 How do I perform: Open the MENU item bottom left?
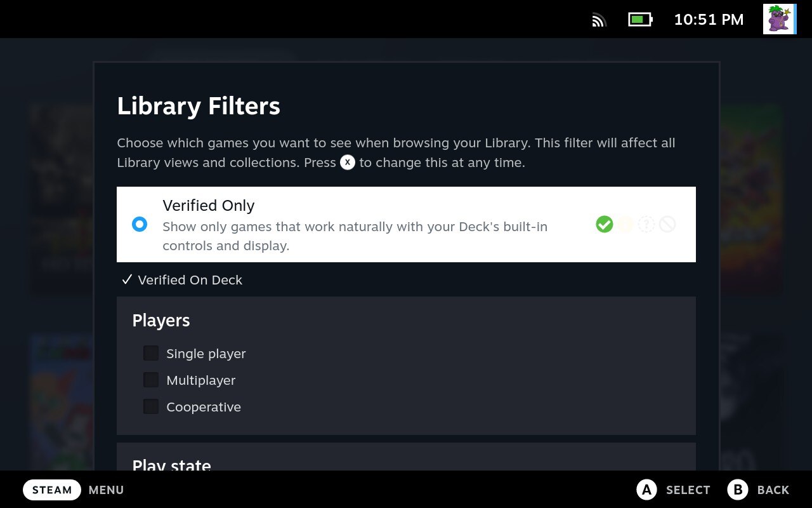(106, 490)
